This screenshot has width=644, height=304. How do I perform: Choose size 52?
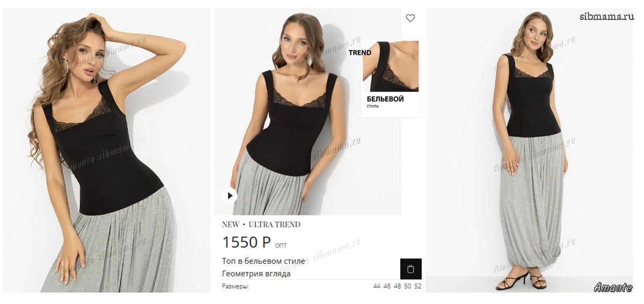pos(418,286)
